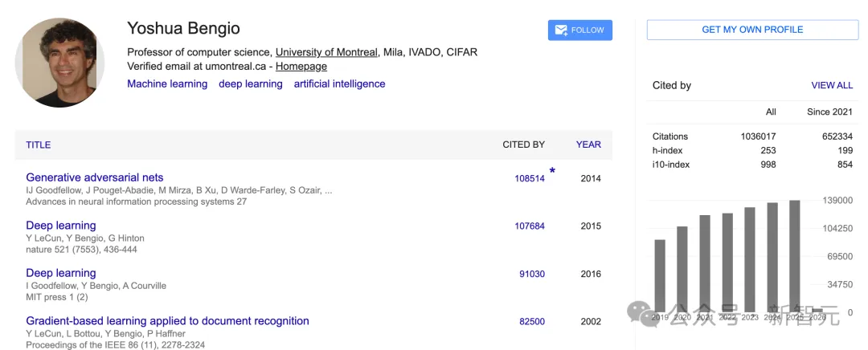The width and height of the screenshot is (868, 350).
Task: Click the CITED BY column header
Action: pyautogui.click(x=523, y=144)
